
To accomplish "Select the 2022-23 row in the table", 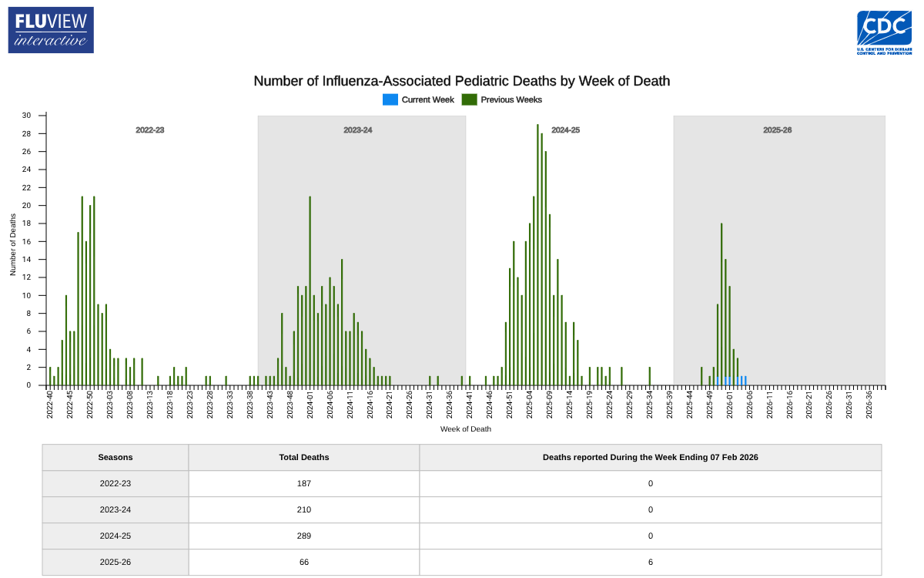I will click(115, 483).
